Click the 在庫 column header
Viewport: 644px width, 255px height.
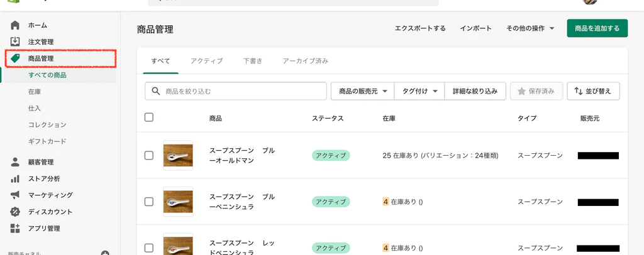click(389, 118)
